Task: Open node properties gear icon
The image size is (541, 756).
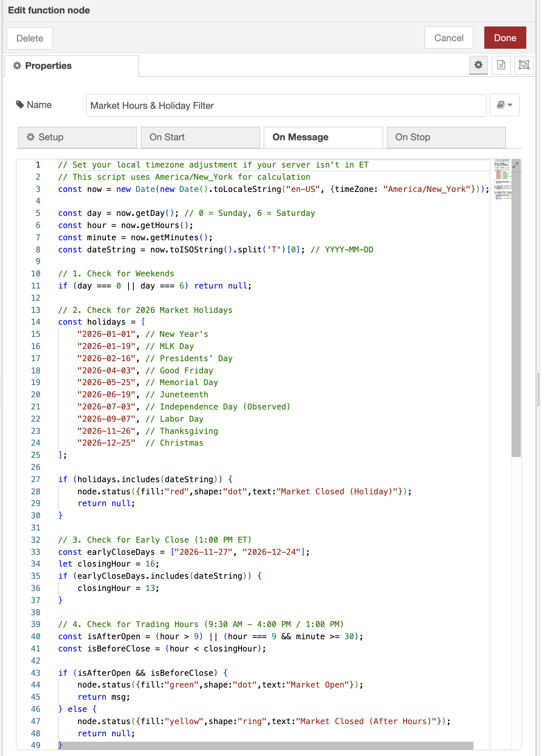Action: pos(478,65)
